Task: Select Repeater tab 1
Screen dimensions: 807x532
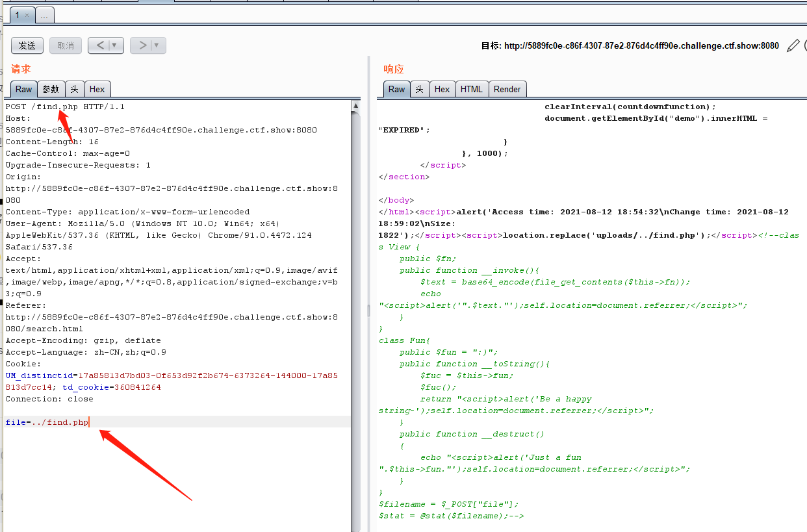Action: tap(18, 15)
